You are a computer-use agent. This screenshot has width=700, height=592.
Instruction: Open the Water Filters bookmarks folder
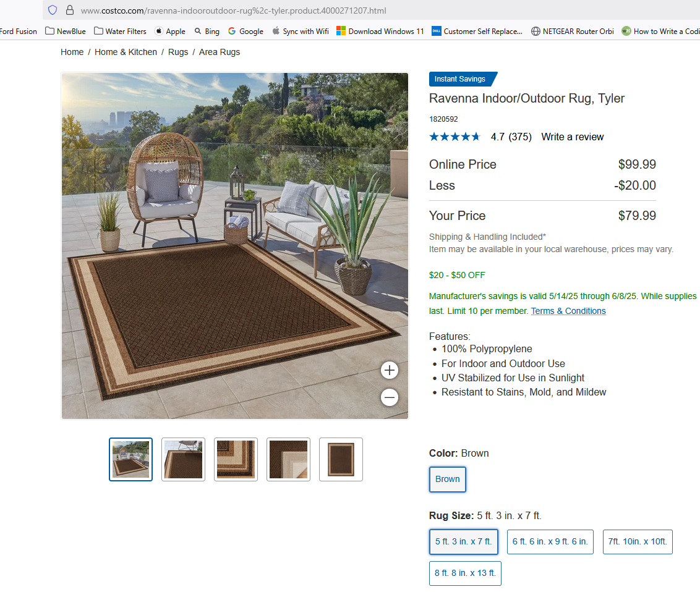coord(120,32)
